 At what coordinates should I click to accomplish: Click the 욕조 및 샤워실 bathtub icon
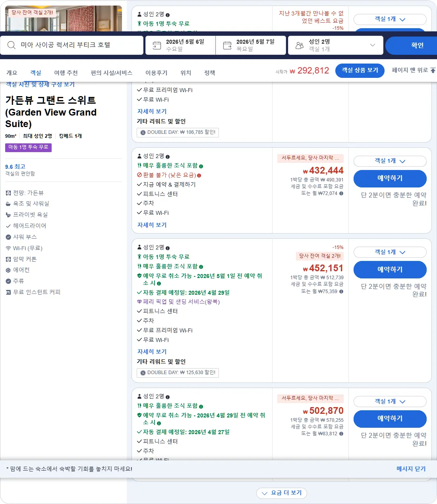(x=8, y=204)
